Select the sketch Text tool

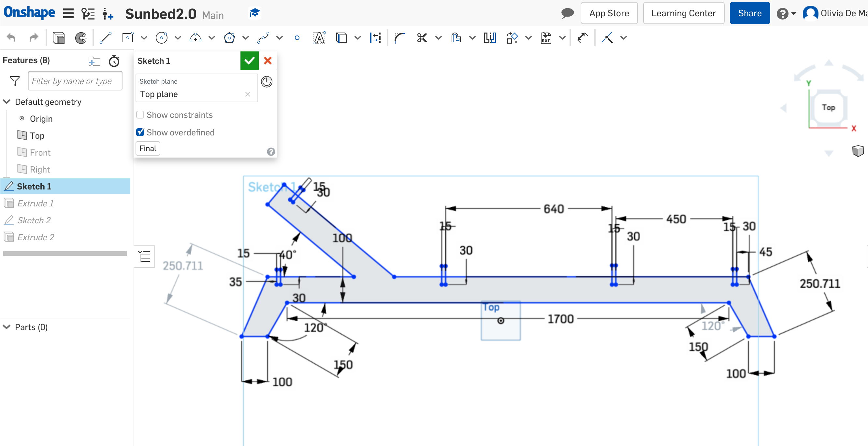319,38
